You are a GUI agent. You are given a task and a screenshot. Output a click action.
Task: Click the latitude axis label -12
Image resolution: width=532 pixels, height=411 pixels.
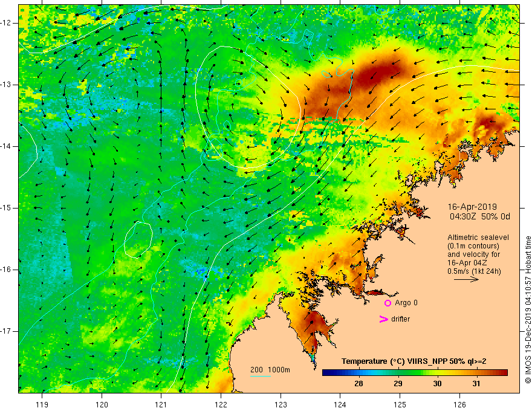(x=6, y=23)
